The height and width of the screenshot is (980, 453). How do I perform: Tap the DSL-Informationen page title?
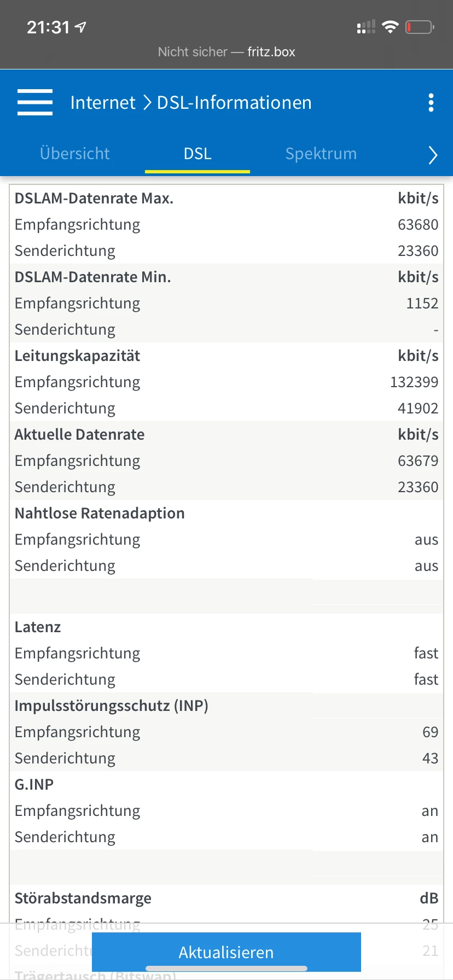click(234, 102)
